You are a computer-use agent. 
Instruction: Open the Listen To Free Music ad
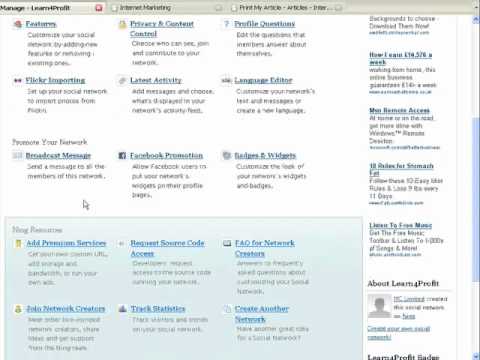[x=400, y=226]
